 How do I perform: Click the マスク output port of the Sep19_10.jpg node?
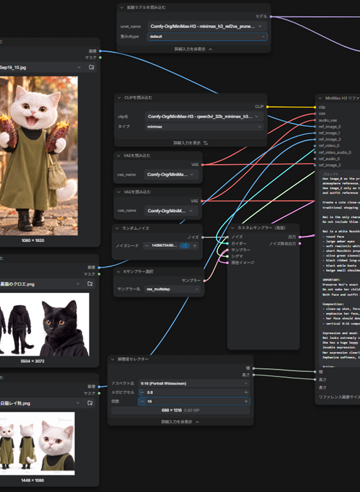(x=100, y=58)
